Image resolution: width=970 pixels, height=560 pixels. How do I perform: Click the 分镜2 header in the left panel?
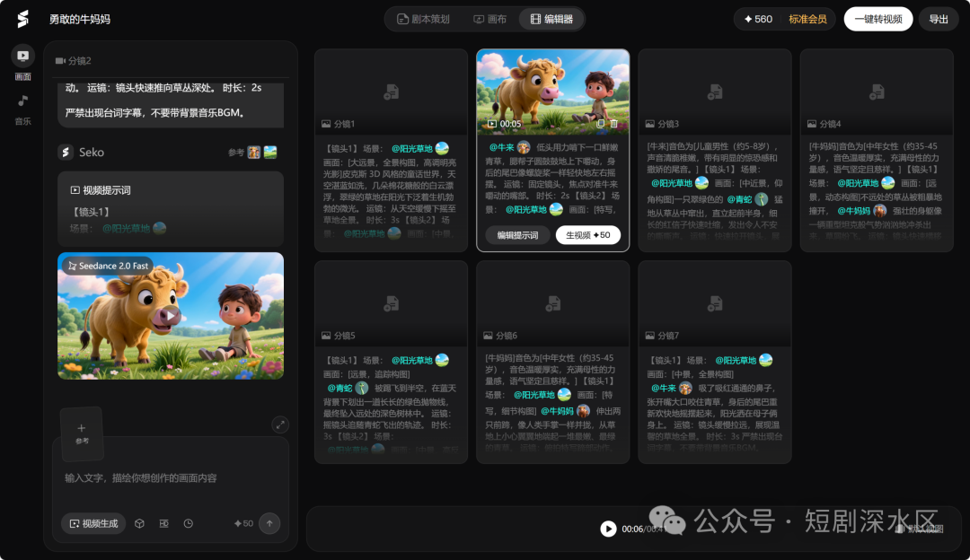click(x=73, y=60)
